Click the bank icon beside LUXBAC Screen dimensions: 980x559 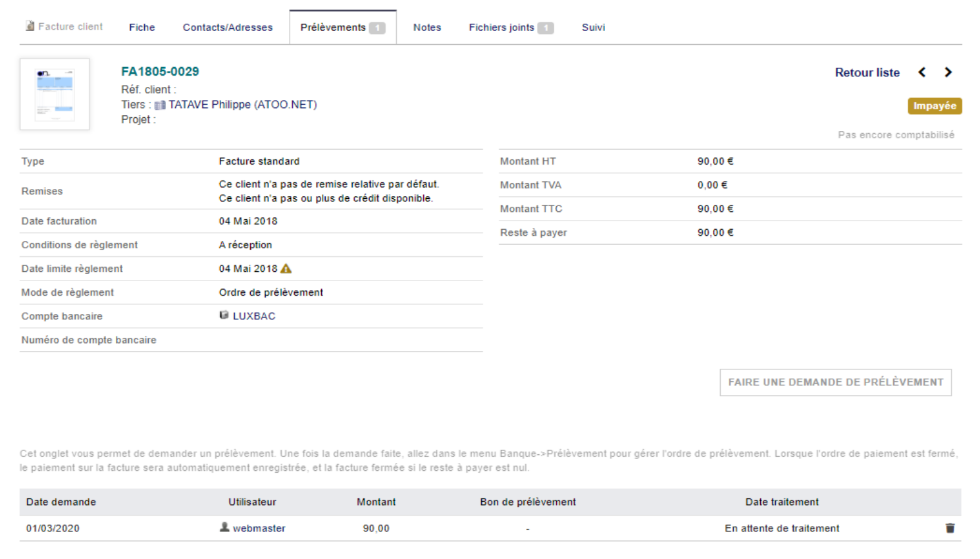pyautogui.click(x=224, y=315)
